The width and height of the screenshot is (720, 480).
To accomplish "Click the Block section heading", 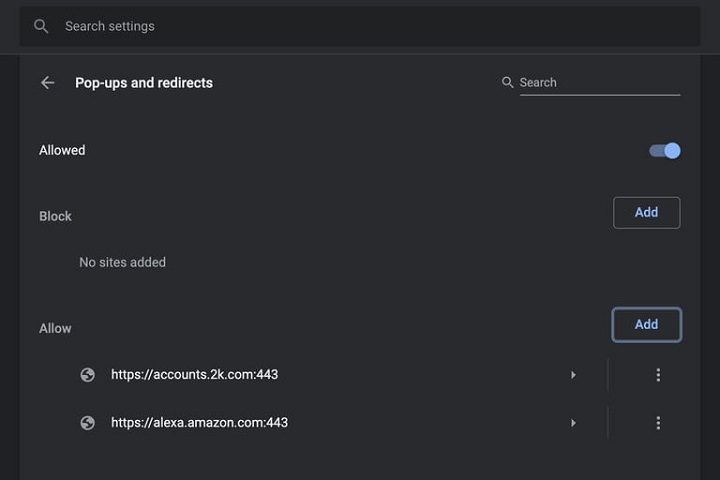I will tap(55, 217).
